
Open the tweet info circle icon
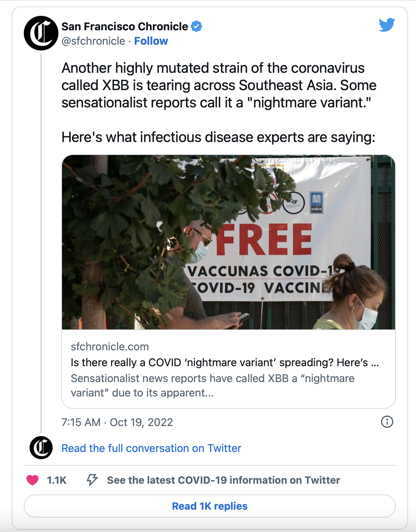pos(387,422)
